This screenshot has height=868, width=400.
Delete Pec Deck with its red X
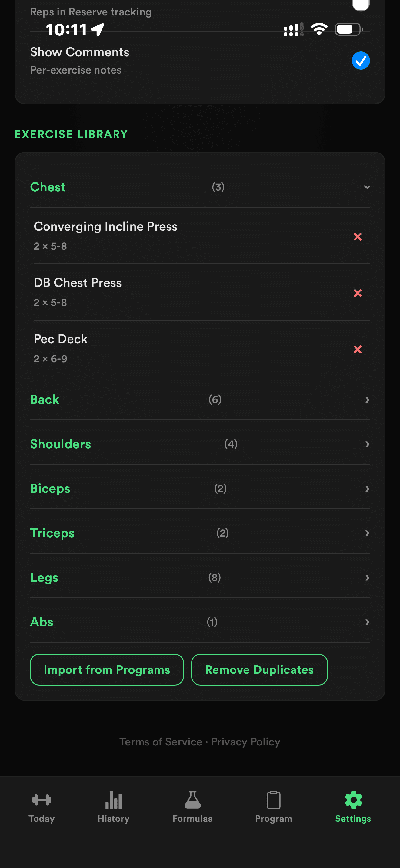358,349
